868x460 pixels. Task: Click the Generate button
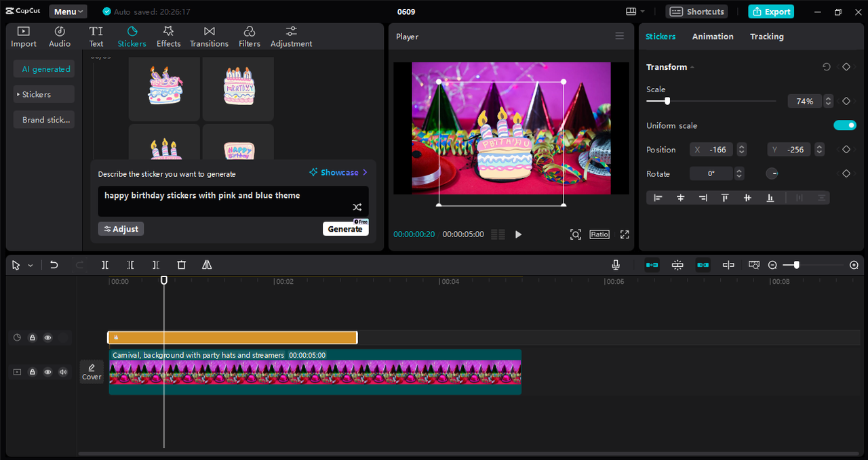pos(345,229)
